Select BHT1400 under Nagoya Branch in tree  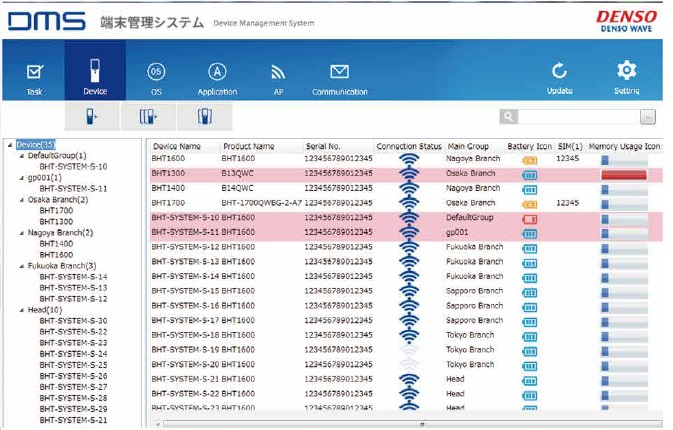(x=56, y=244)
